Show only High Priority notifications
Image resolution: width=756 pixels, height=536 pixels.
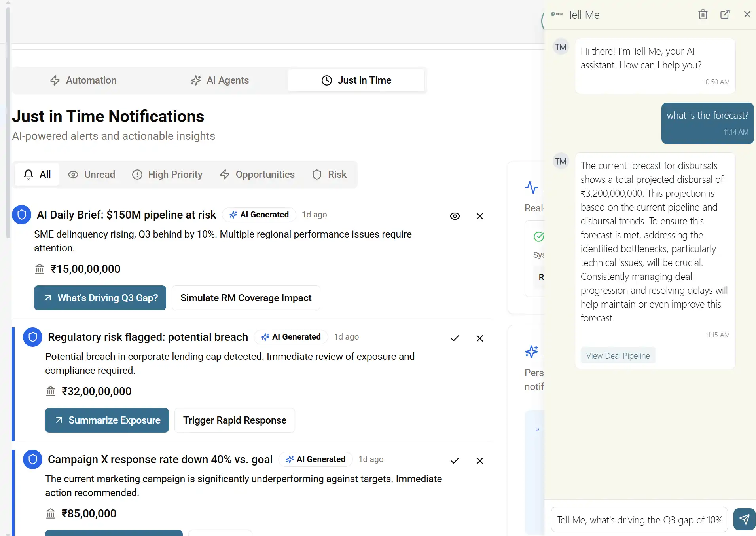pyautogui.click(x=167, y=175)
